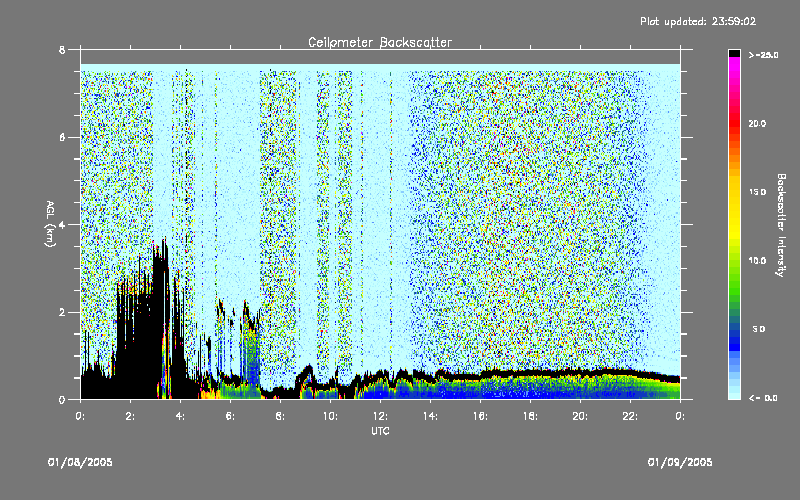Click the 'Ceilometer Backscatter' plot title
This screenshot has height=500, width=800.
pyautogui.click(x=380, y=42)
